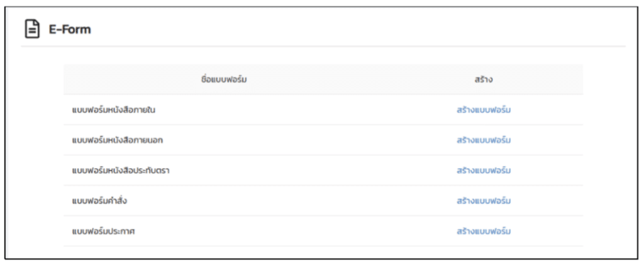
Task: Click the สร้าง column header
Action: pos(484,79)
